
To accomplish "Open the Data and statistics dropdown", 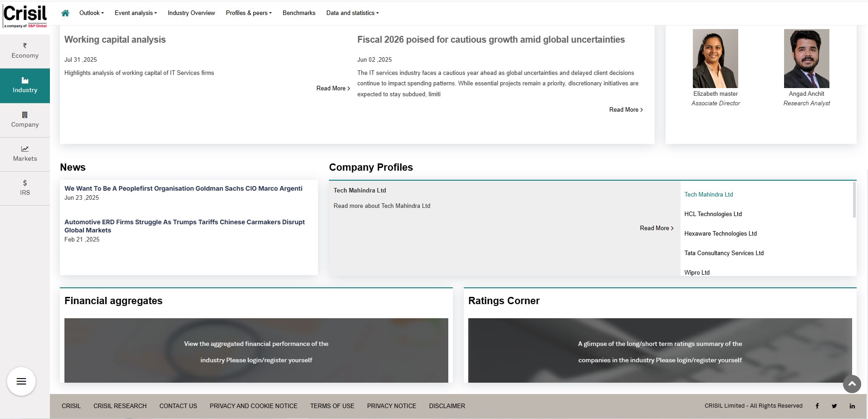I will (352, 13).
